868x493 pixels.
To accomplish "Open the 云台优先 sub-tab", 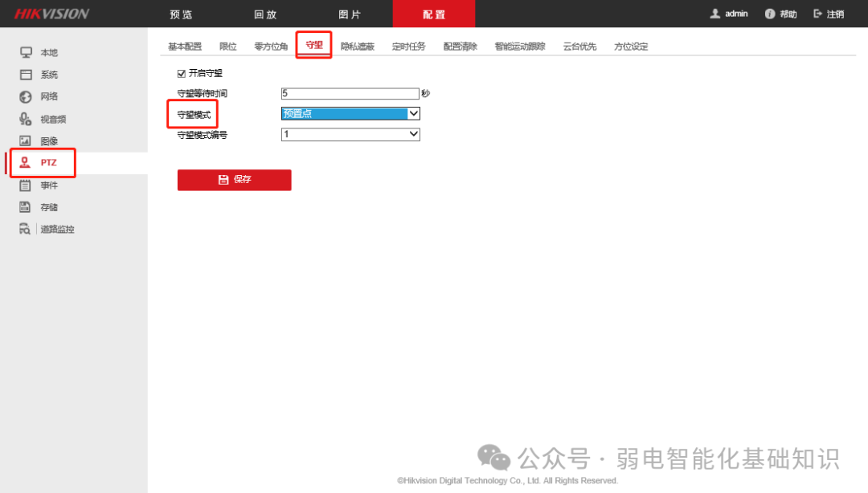I will [579, 47].
